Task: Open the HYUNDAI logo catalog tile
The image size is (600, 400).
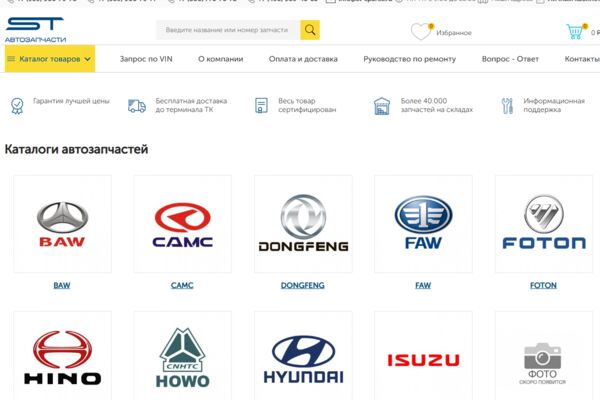Action: 303,356
